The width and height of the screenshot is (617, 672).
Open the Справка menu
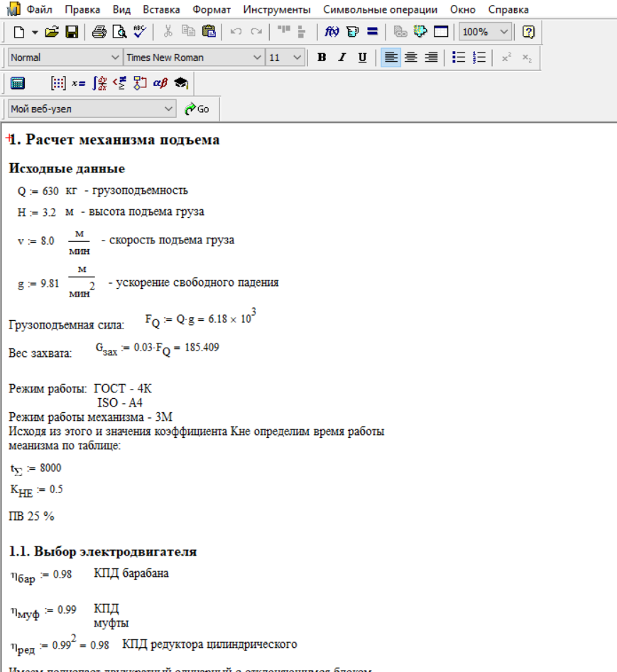click(x=508, y=9)
